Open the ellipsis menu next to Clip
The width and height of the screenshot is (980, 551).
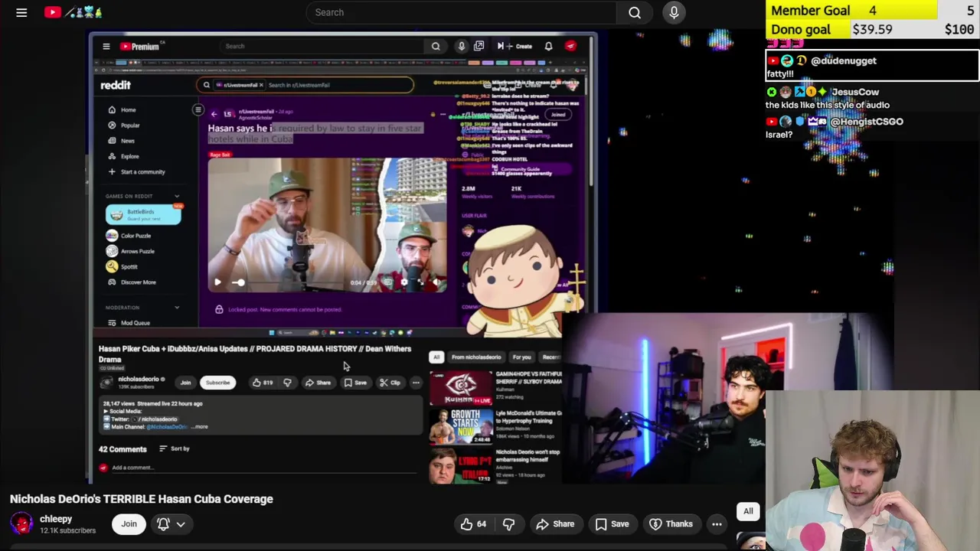click(x=416, y=383)
